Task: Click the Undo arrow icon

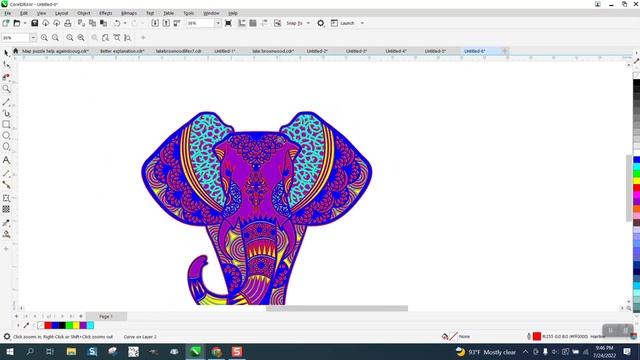Action: coord(117,23)
